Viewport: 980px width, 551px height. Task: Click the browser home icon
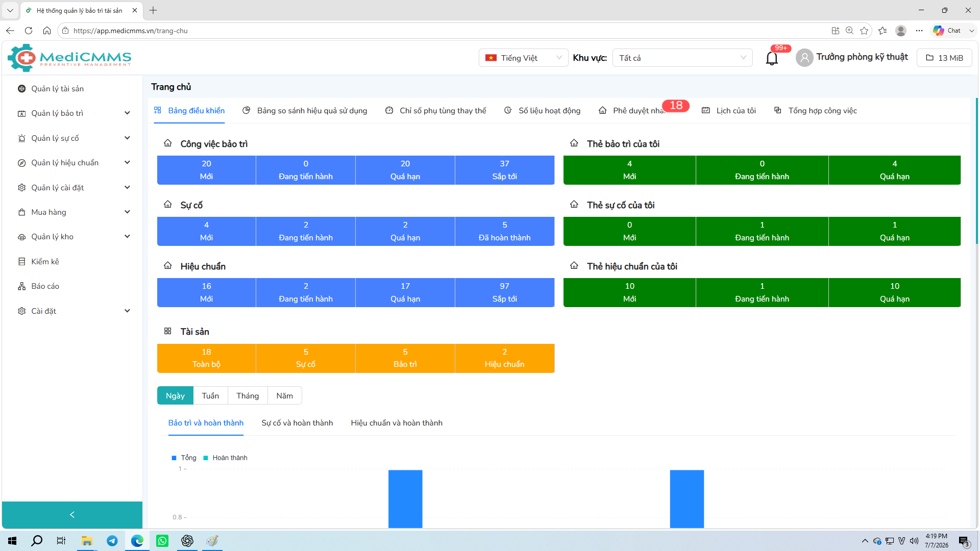click(47, 31)
